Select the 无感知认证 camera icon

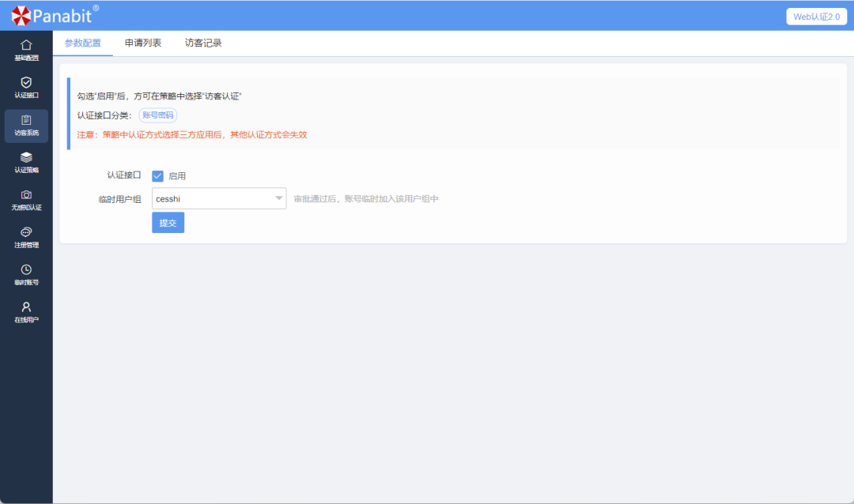(x=26, y=196)
